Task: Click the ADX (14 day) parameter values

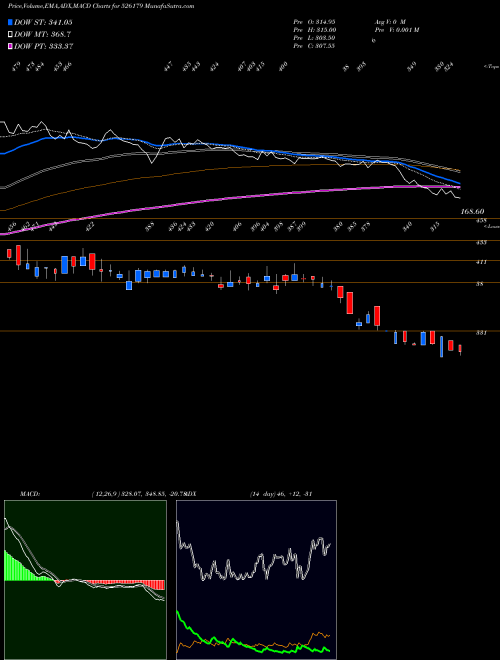Action: 281,494
